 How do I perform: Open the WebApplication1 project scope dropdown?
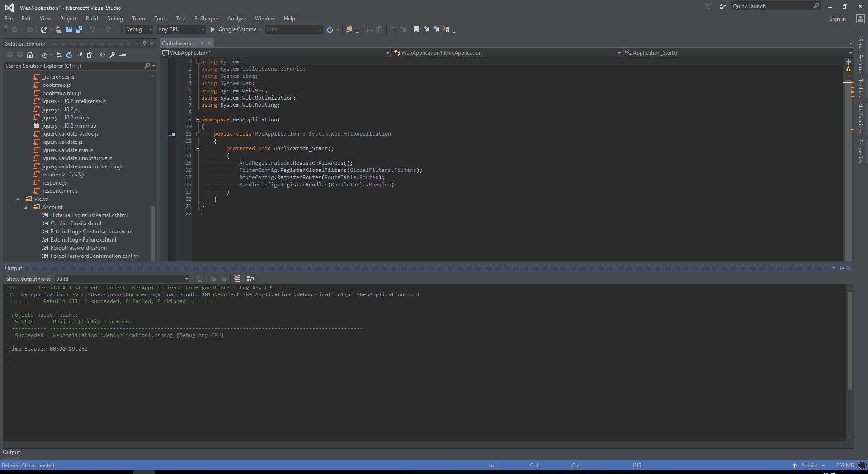[276, 53]
